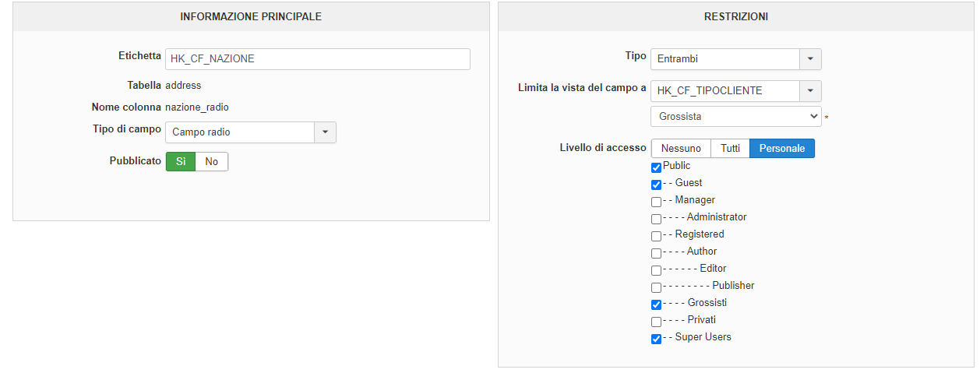Check the Editor checkbox
The height and width of the screenshot is (373, 980).
tap(656, 270)
